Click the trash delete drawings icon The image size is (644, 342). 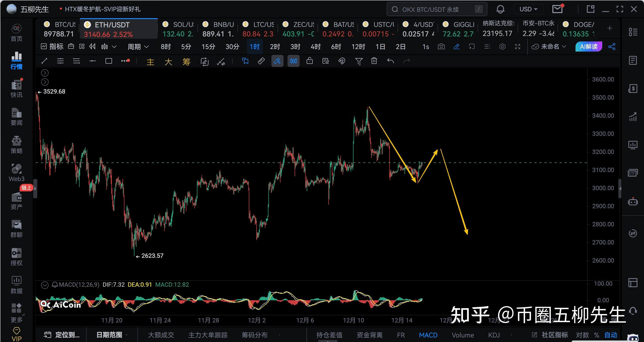pos(374,61)
